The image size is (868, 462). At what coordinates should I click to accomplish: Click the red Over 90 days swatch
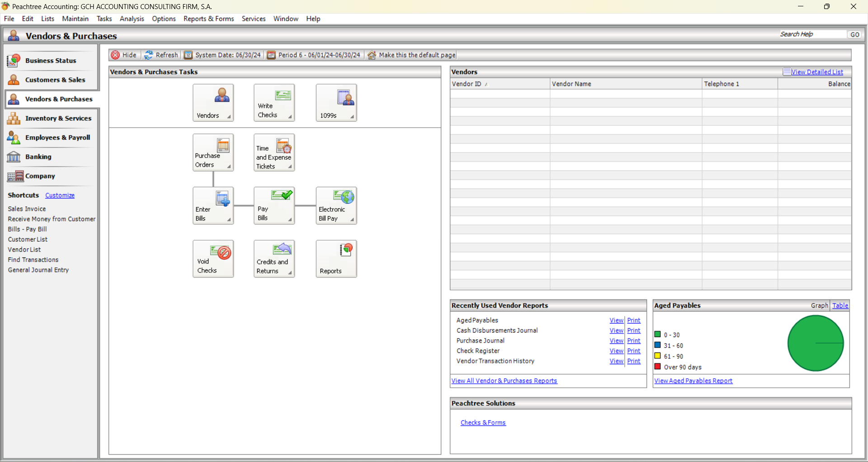pos(658,367)
